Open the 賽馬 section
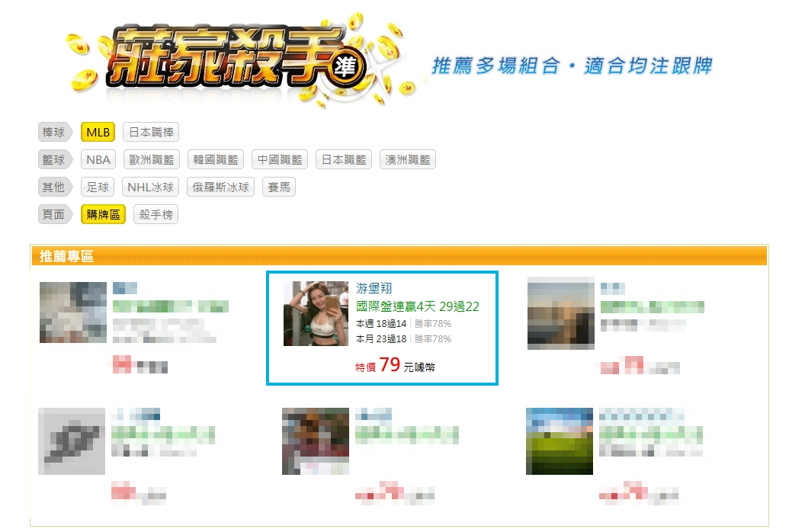The height and width of the screenshot is (532, 805). coord(279,187)
